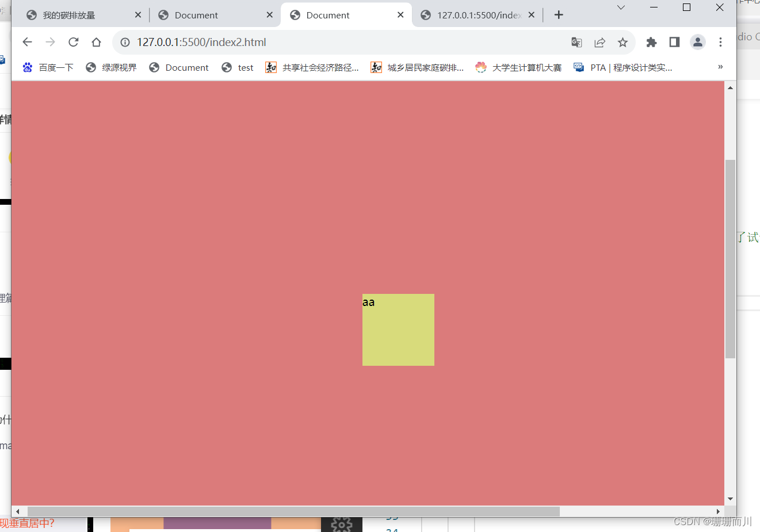Viewport: 760px width, 532px height.
Task: Open the 共享社会经济路径 bookmark
Action: [x=312, y=67]
